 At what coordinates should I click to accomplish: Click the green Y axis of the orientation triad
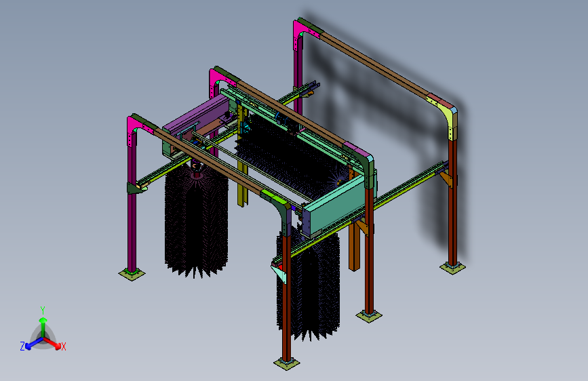point(43,327)
